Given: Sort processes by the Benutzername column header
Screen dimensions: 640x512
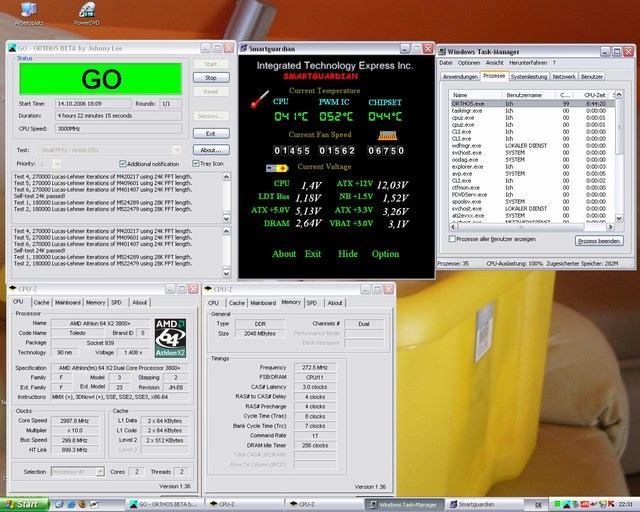Looking at the screenshot, I should 529,95.
